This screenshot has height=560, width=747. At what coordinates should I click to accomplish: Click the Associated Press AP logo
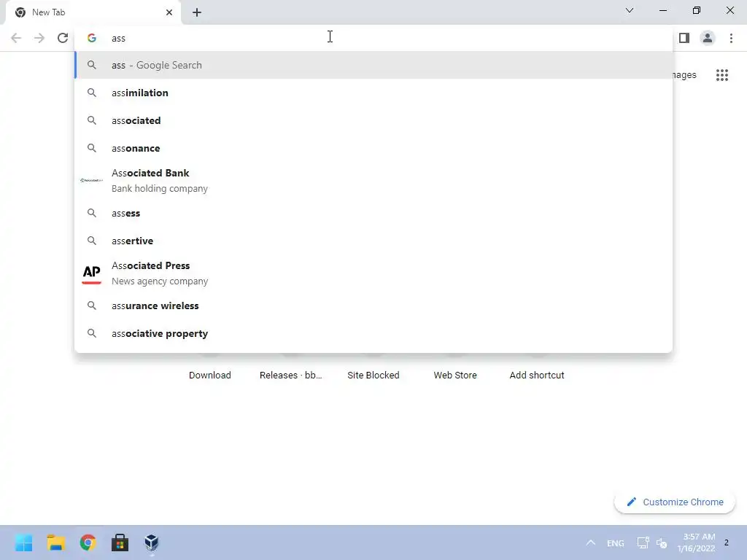[91, 274]
